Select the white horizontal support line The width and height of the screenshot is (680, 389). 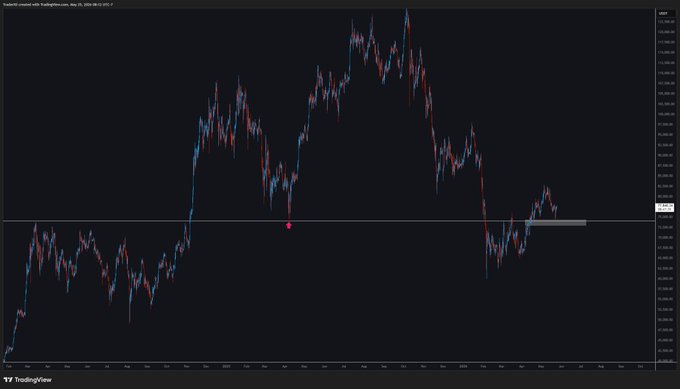click(329, 221)
